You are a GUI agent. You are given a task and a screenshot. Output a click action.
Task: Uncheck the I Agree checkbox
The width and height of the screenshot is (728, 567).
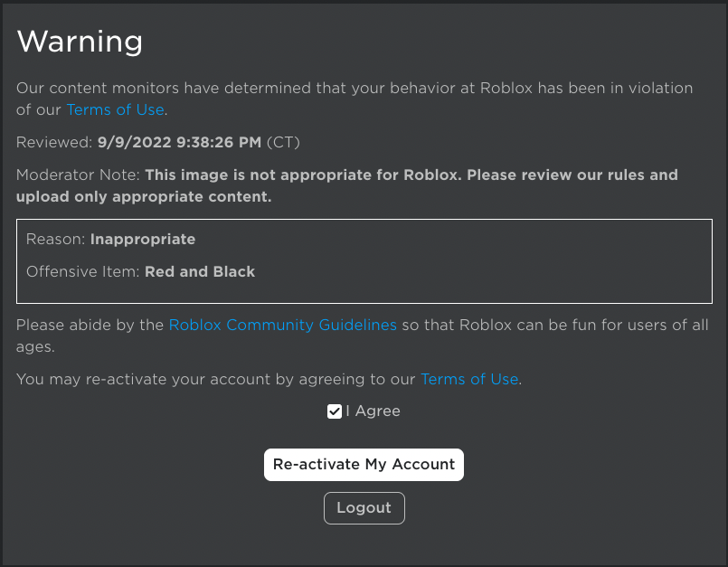click(x=335, y=411)
